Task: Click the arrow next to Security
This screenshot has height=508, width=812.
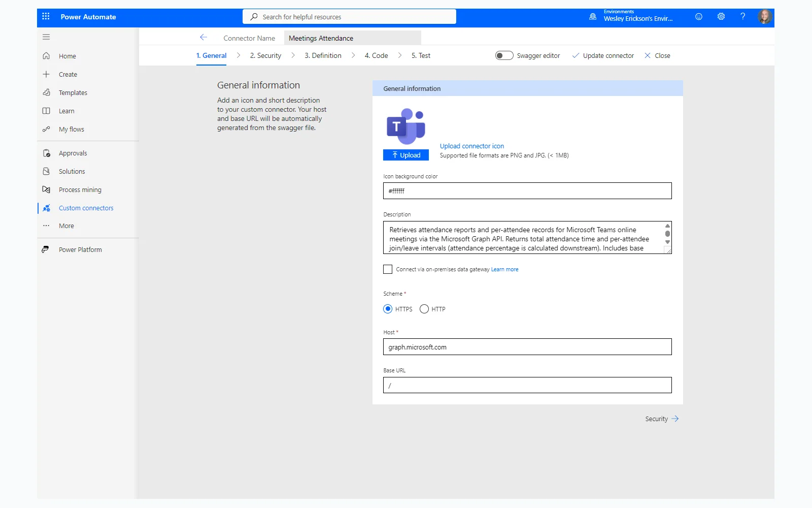Action: (x=675, y=419)
